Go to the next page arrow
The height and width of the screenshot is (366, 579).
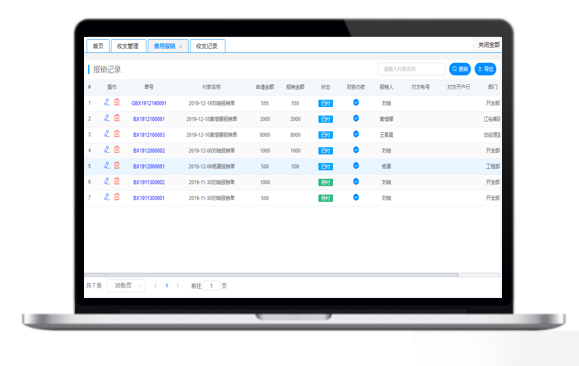178,286
